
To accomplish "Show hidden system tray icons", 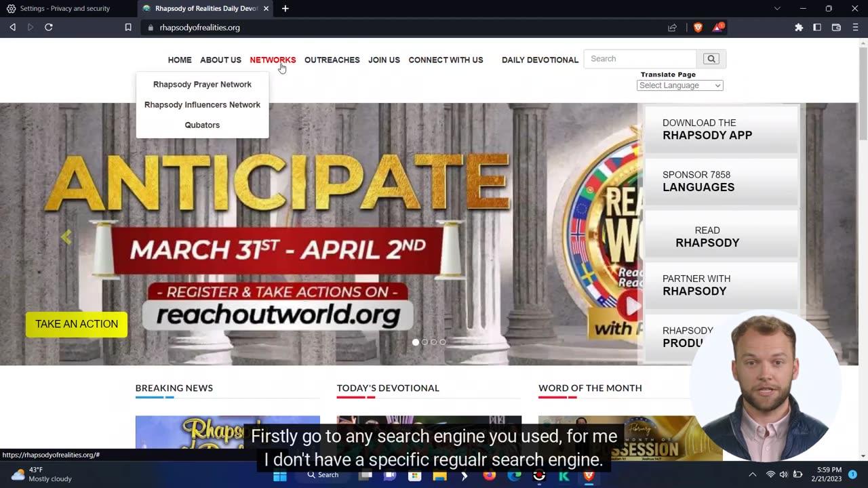I will point(752,474).
